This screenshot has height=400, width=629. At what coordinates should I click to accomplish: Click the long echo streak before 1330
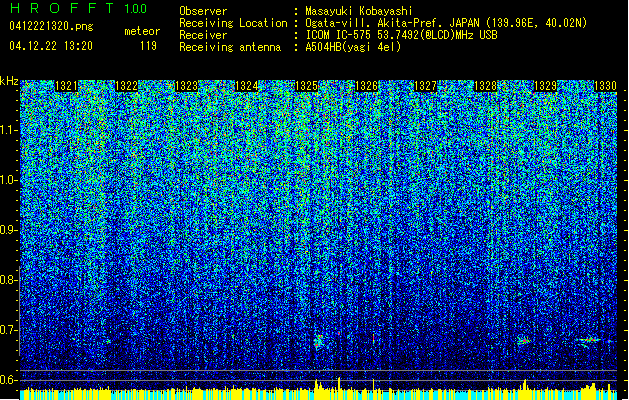pyautogui.click(x=589, y=341)
